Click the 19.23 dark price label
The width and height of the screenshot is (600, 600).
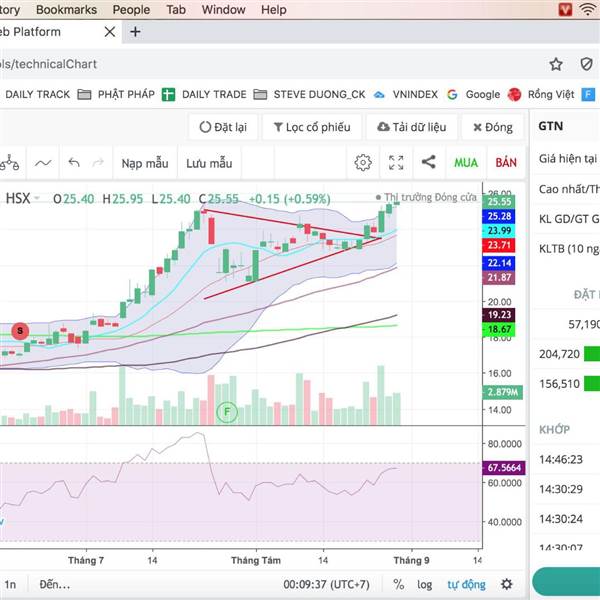point(499,315)
